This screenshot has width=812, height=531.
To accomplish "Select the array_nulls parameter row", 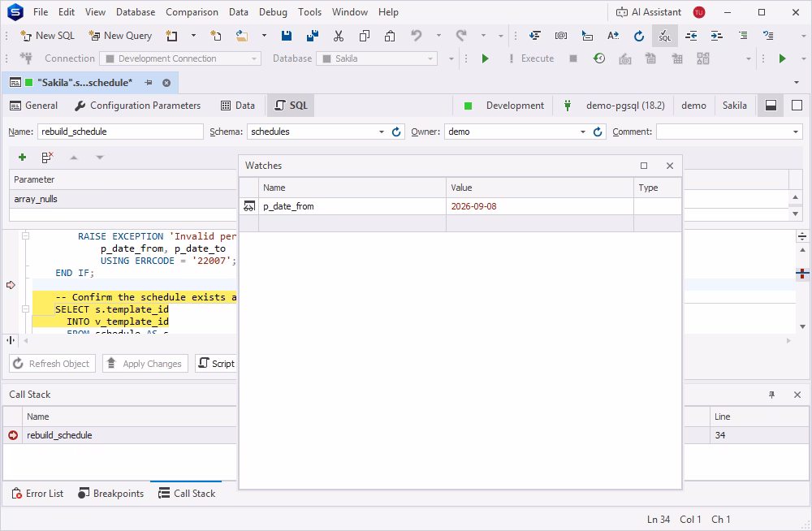I will pos(123,199).
